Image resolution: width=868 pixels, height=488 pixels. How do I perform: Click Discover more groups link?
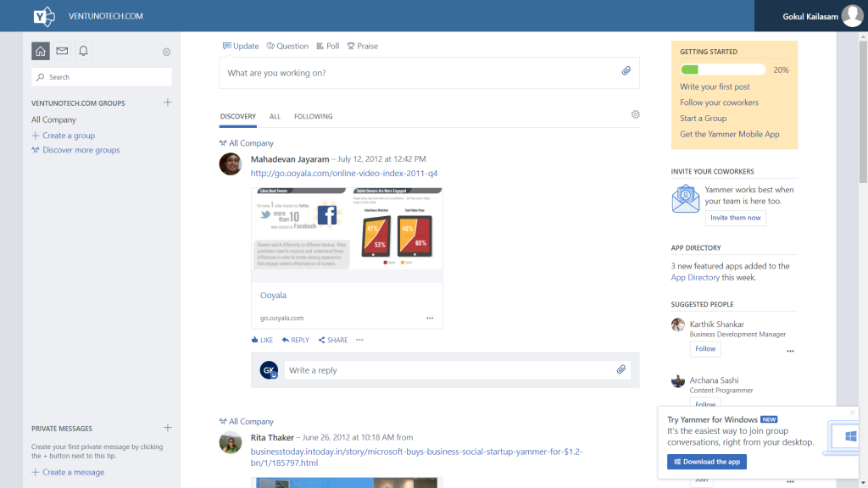pyautogui.click(x=75, y=150)
